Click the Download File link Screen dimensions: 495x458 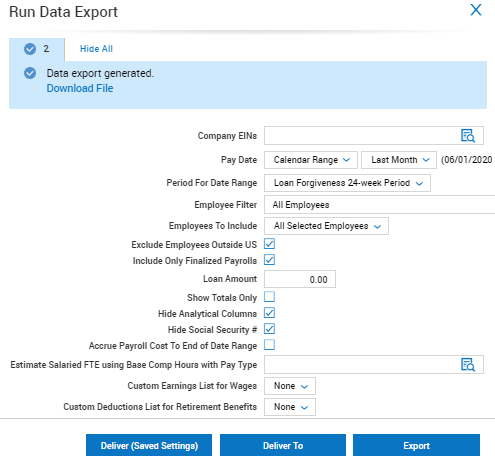80,88
